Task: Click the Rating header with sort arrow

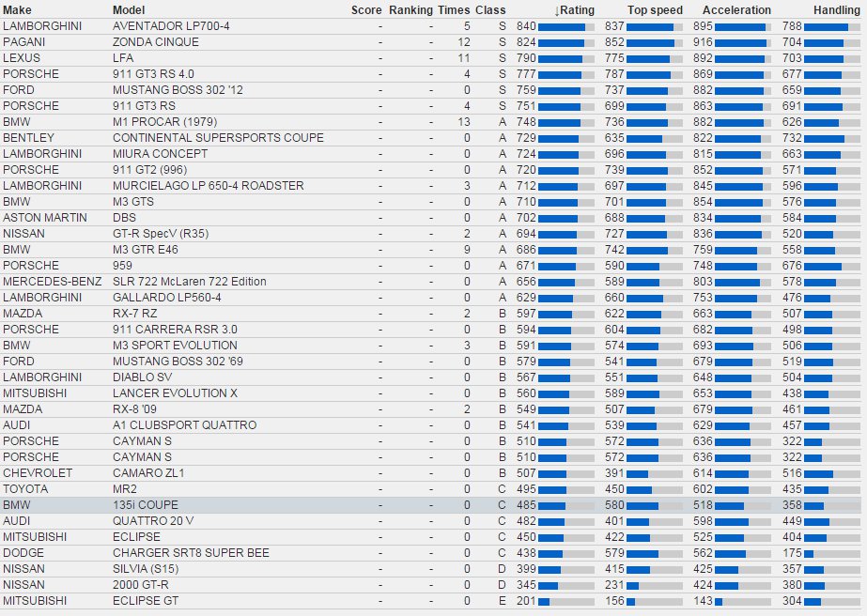Action: click(574, 10)
